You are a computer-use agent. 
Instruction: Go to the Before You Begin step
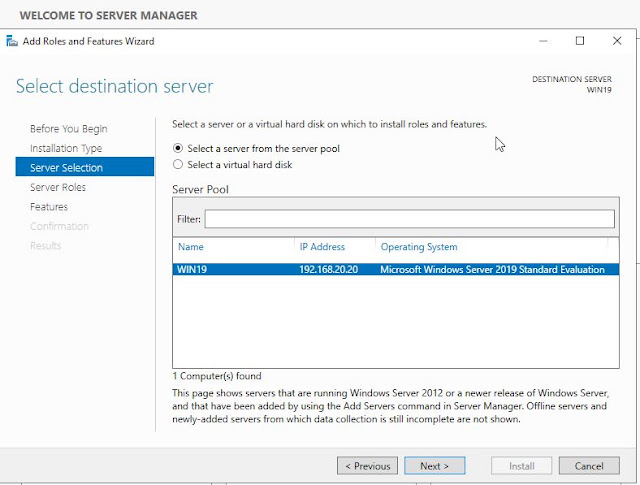(x=69, y=129)
